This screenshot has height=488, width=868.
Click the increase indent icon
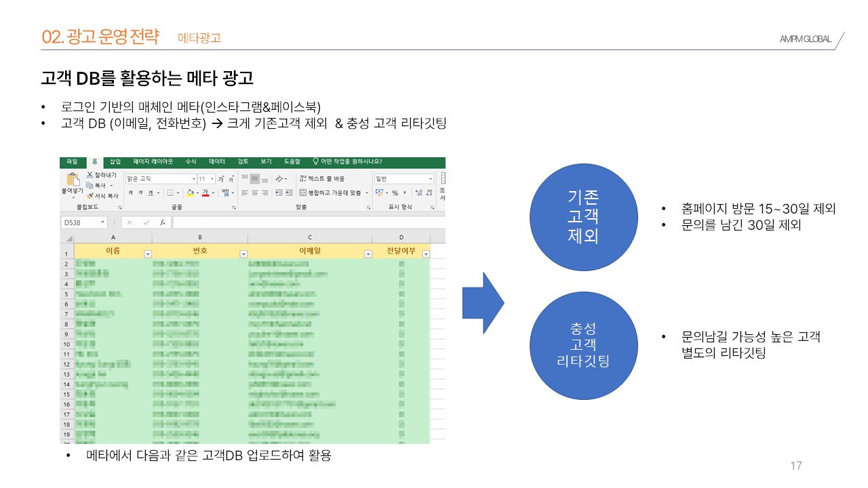pos(289,192)
